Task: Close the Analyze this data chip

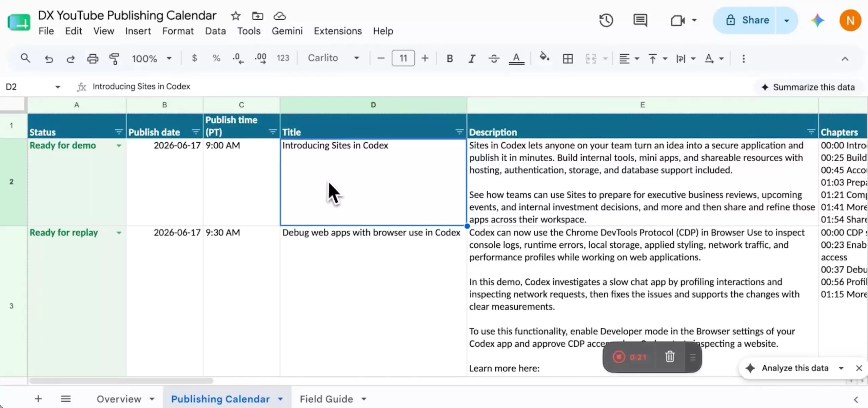Action: click(859, 368)
